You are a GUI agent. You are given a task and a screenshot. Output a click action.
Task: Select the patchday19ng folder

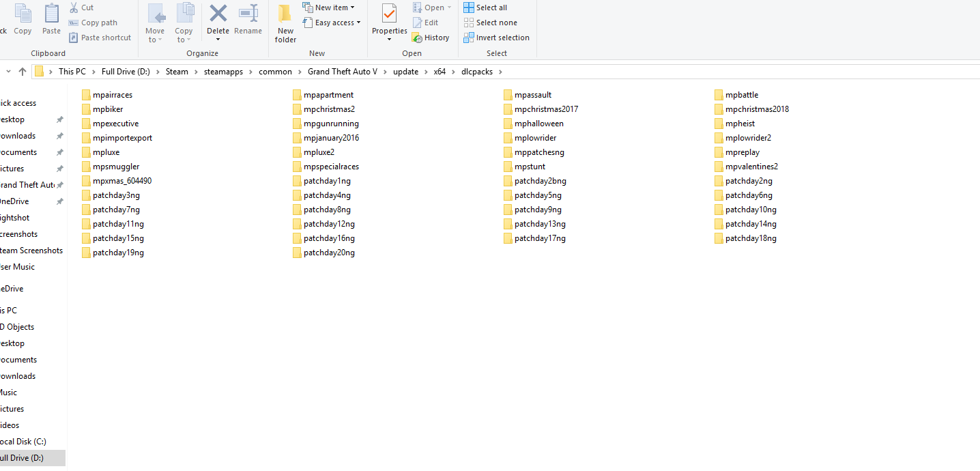pos(113,253)
